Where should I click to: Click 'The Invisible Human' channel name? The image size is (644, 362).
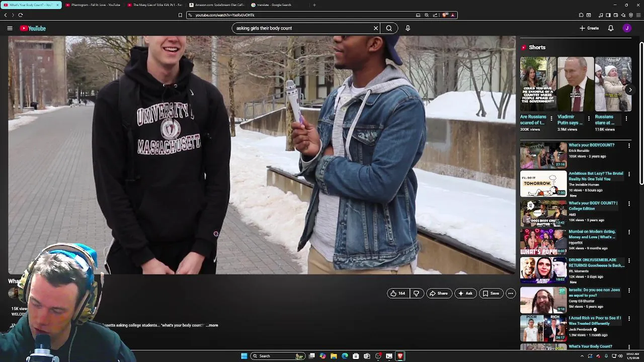(584, 185)
